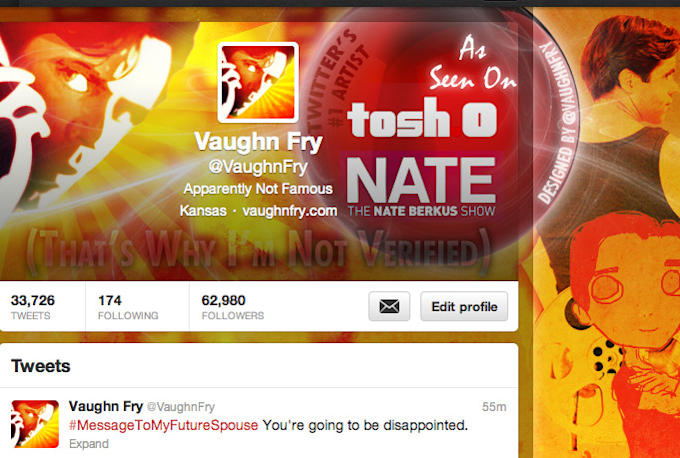Click the Apparently Not Famous bio text
The width and height of the screenshot is (680, 458).
258,189
